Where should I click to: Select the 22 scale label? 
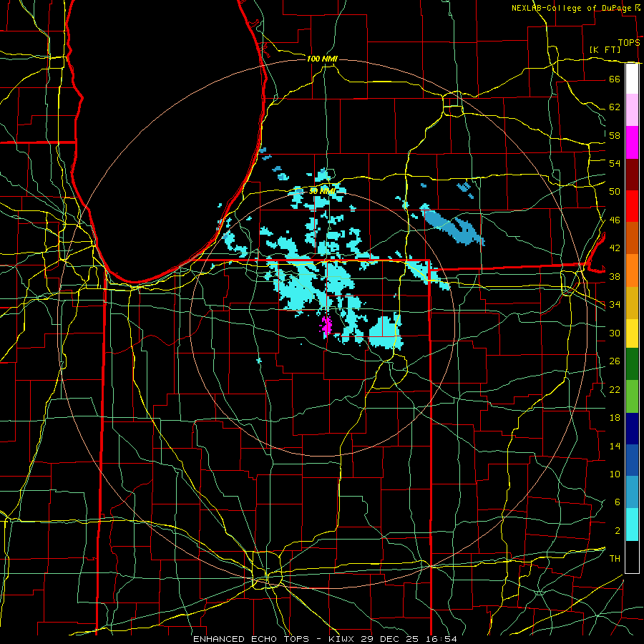point(615,389)
